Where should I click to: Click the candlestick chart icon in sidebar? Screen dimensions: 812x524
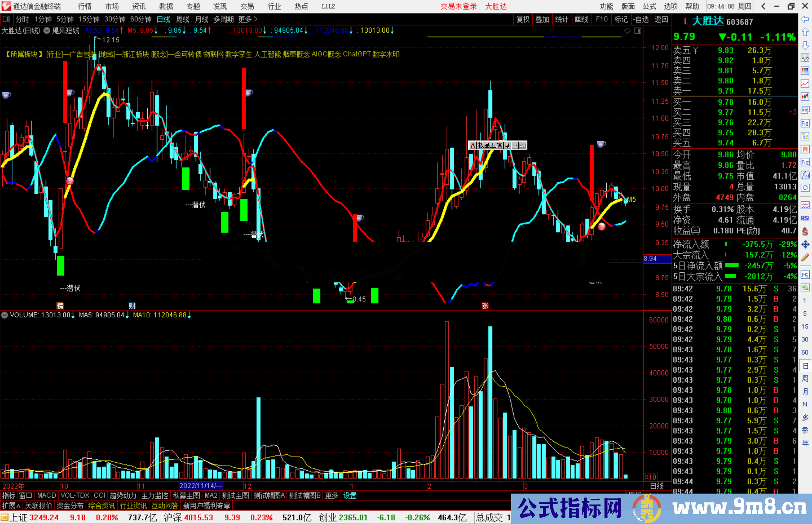pos(805,97)
